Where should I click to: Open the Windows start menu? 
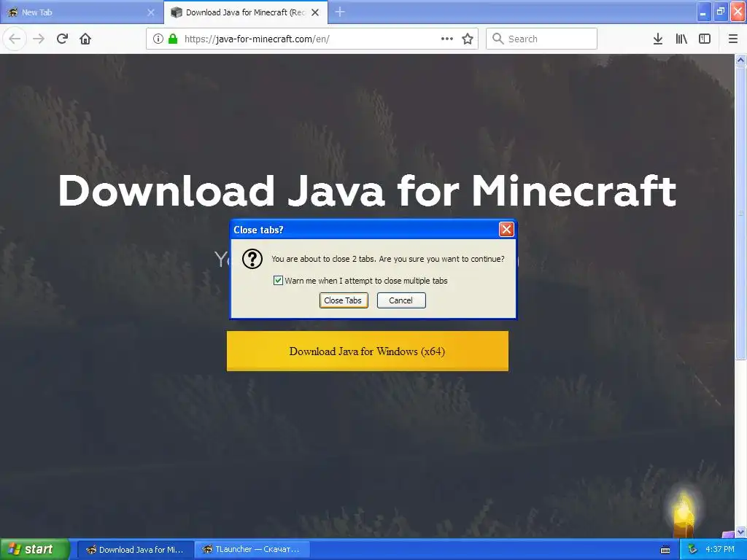click(35, 549)
